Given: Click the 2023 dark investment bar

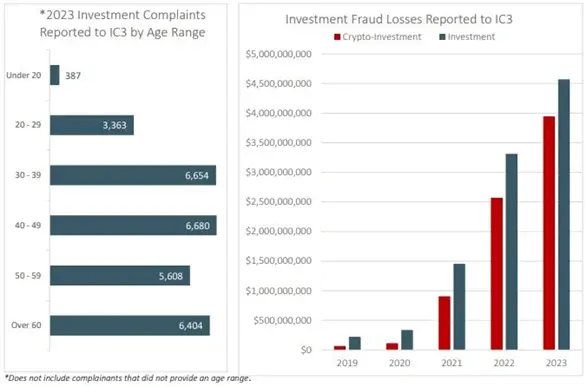Looking at the screenshot, I should 564,214.
